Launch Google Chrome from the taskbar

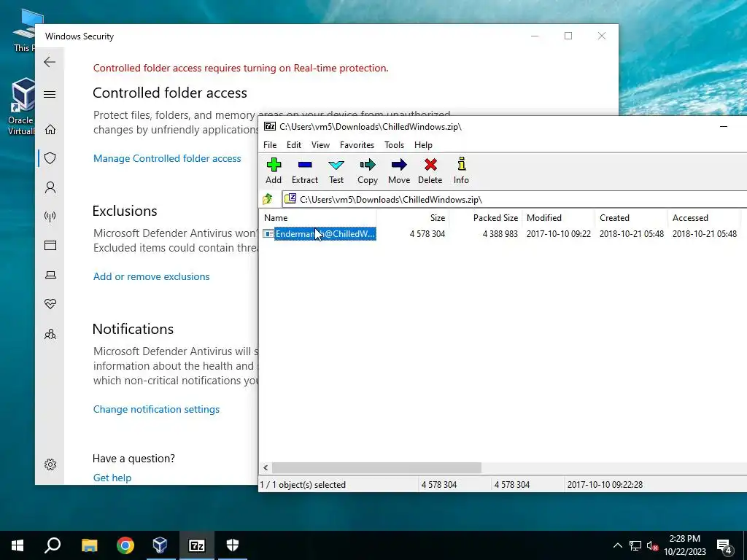[125, 545]
